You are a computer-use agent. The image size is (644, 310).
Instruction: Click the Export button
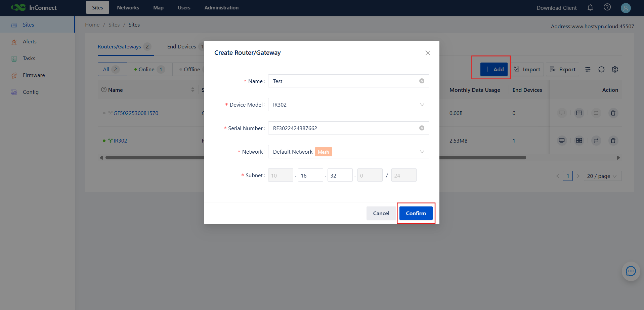[562, 69]
